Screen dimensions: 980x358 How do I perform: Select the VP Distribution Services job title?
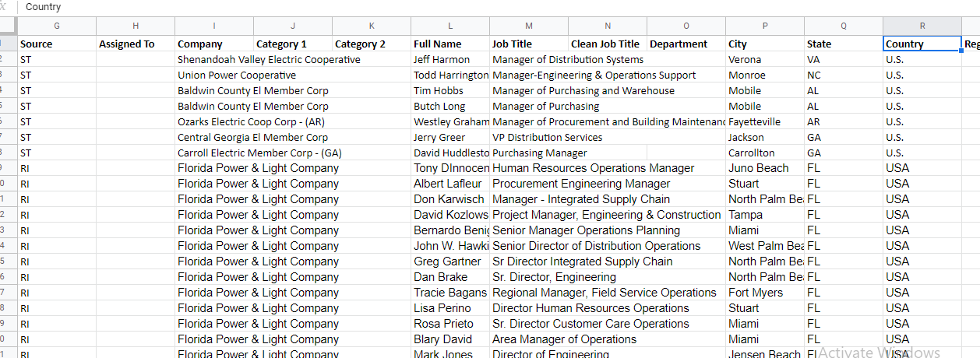point(547,137)
